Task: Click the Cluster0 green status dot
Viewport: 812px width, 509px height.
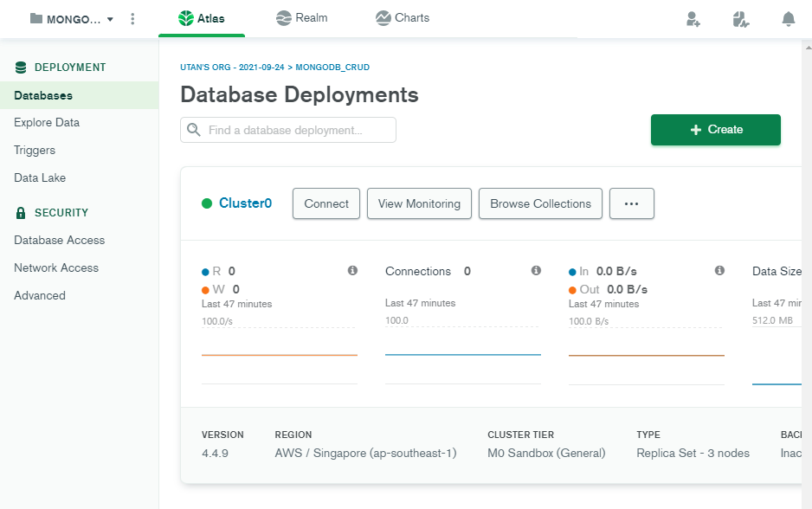Action: pos(207,203)
